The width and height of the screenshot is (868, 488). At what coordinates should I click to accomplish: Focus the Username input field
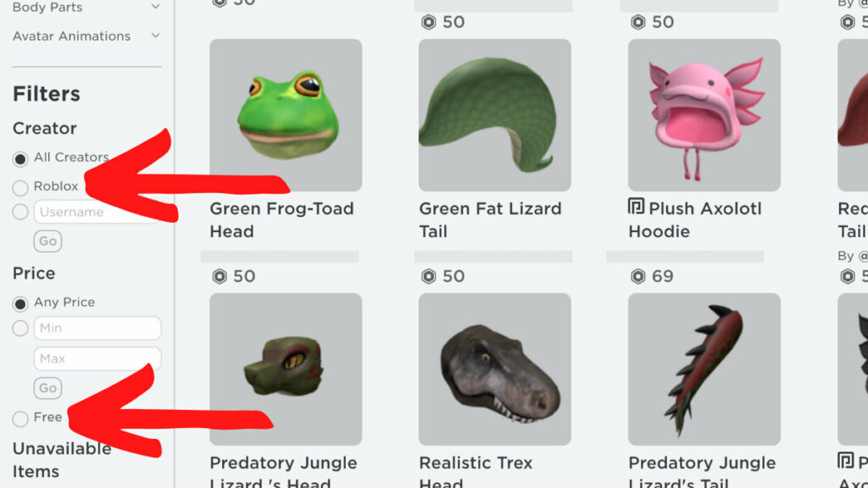click(x=97, y=212)
